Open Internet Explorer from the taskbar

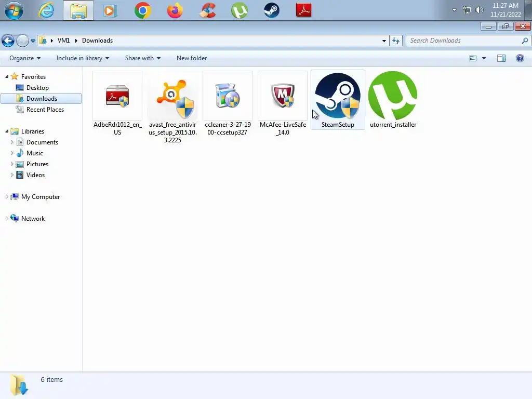pyautogui.click(x=46, y=10)
